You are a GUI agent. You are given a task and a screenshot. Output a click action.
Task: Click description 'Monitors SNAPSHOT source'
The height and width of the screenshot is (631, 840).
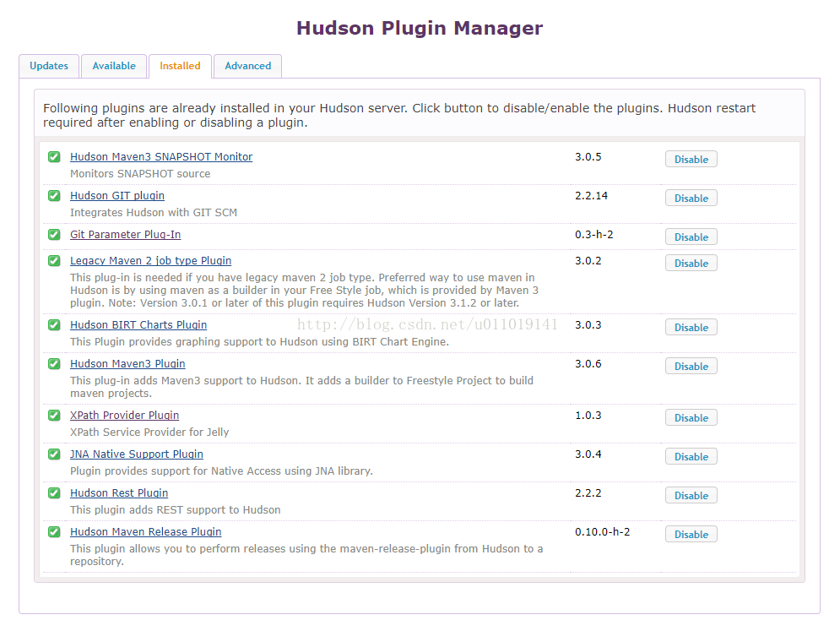140,174
